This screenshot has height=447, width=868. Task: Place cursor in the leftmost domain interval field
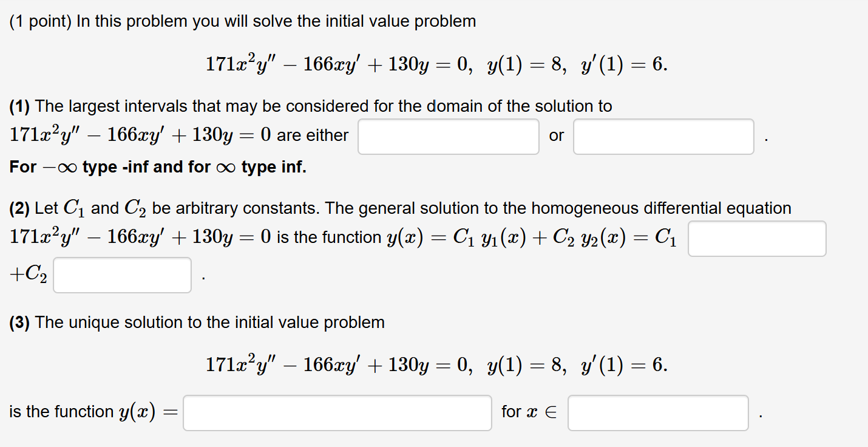tap(449, 137)
